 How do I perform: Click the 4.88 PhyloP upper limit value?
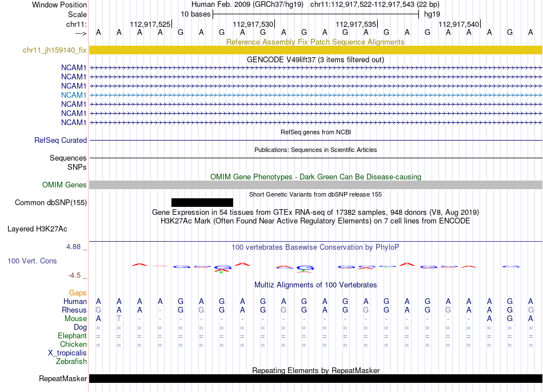point(73,247)
